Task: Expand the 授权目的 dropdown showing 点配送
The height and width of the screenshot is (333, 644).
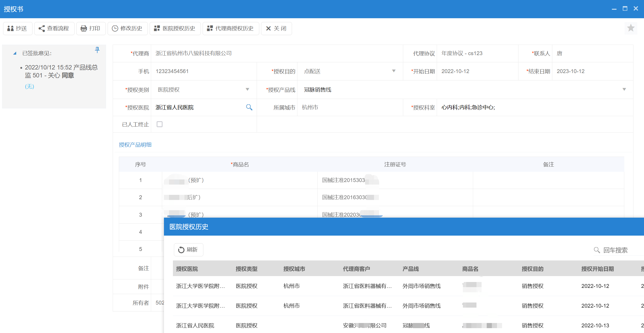Action: 394,71
